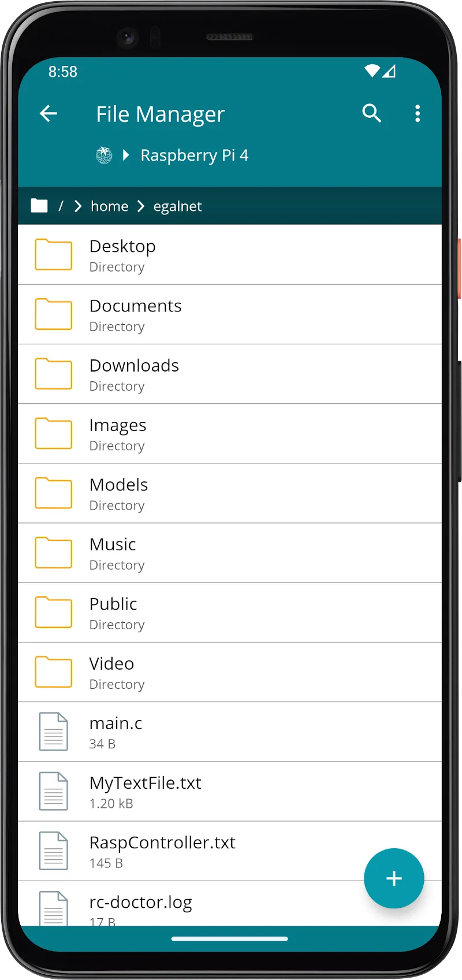Open the search magnifier icon
The height and width of the screenshot is (980, 462).
[x=371, y=114]
